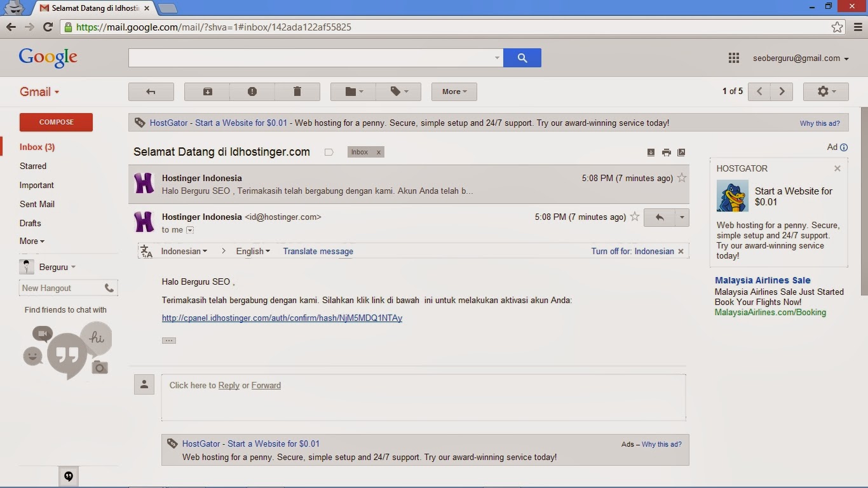The height and width of the screenshot is (488, 868).
Task: Open the Gmail product switcher dropdown
Action: pos(39,91)
